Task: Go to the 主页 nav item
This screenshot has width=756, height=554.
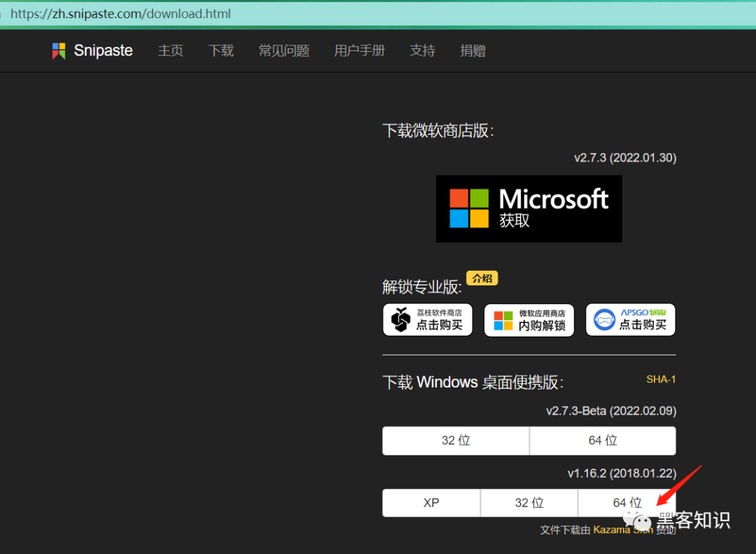Action: [171, 50]
